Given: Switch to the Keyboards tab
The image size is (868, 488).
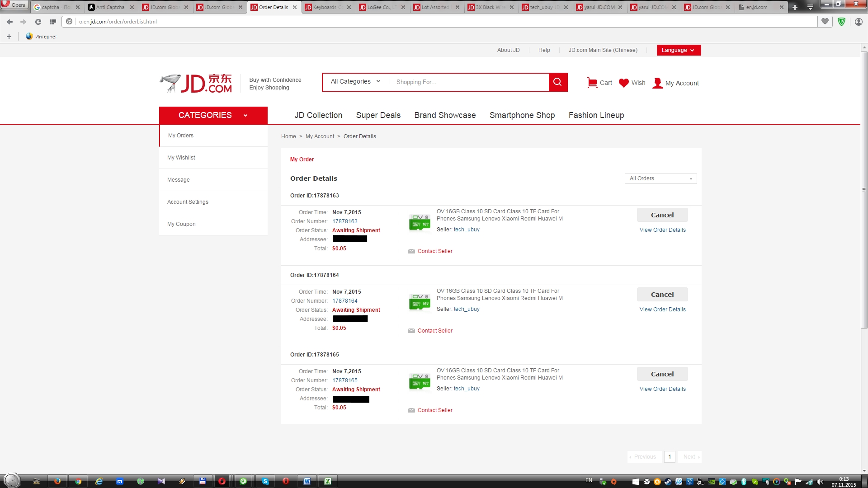Looking at the screenshot, I should 328,7.
